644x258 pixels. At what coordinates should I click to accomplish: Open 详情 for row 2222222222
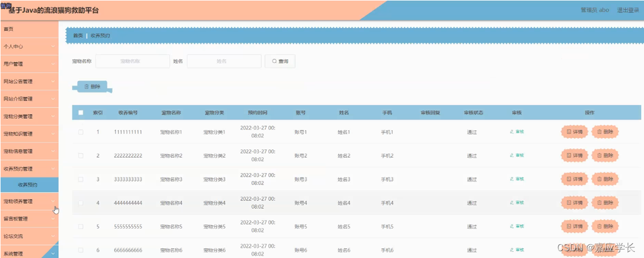coord(574,156)
